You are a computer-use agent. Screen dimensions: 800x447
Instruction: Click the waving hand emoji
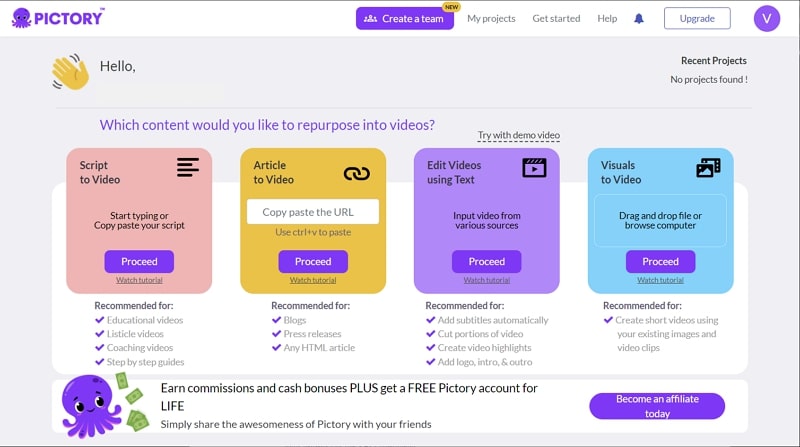[71, 72]
